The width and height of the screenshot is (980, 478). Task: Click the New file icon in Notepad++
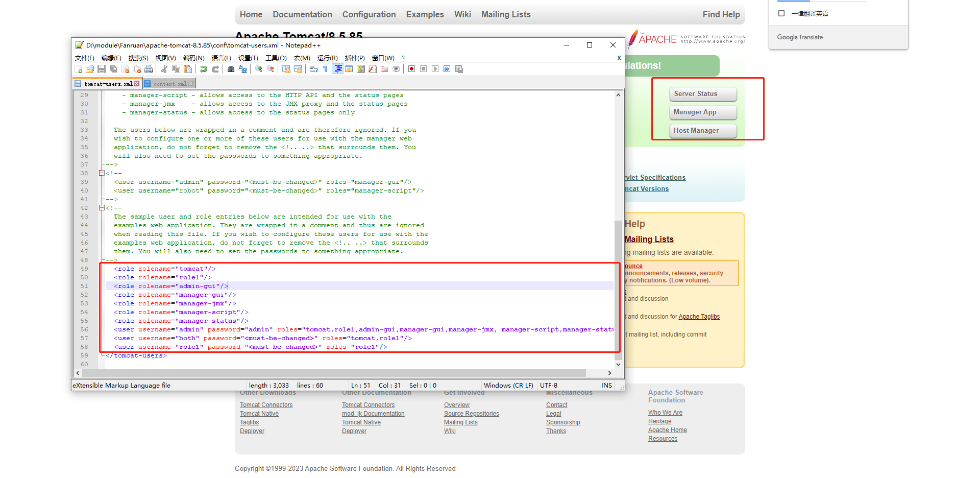pos(78,69)
